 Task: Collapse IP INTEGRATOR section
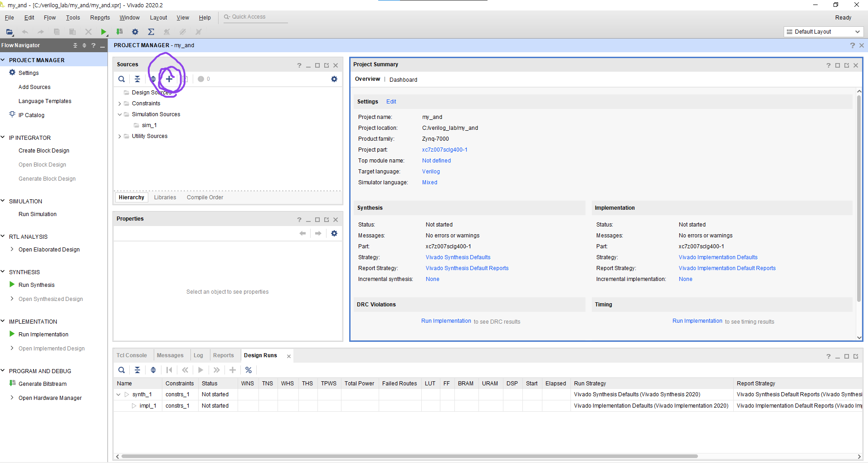(x=3, y=138)
